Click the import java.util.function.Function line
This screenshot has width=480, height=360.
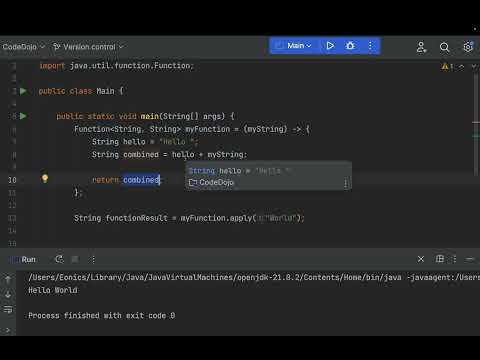(116, 66)
